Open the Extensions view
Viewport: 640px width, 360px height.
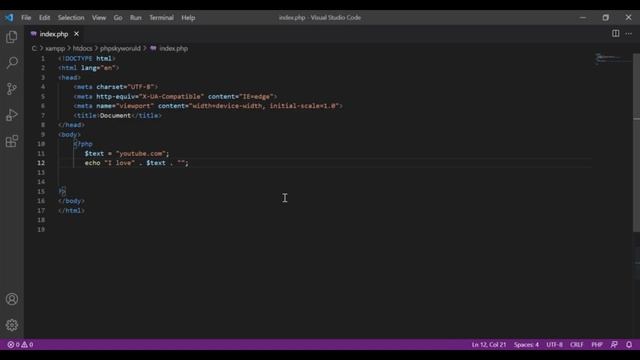(x=12, y=141)
